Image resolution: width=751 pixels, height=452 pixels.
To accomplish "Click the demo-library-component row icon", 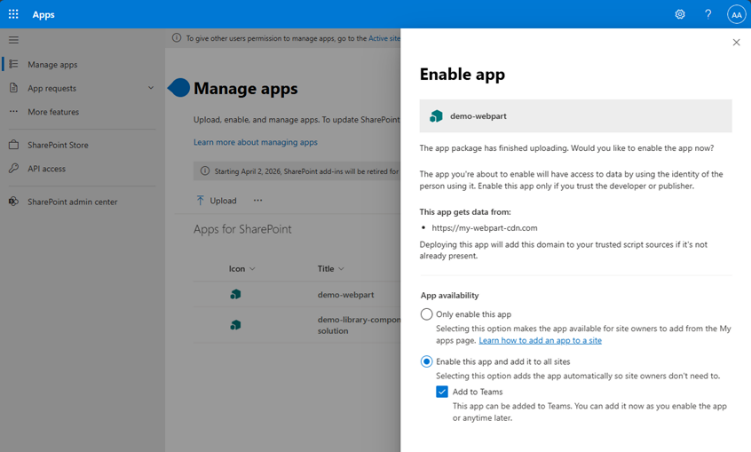I will click(236, 325).
